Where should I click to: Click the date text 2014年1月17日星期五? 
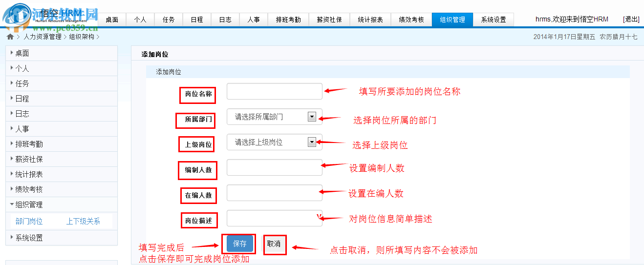tap(564, 37)
